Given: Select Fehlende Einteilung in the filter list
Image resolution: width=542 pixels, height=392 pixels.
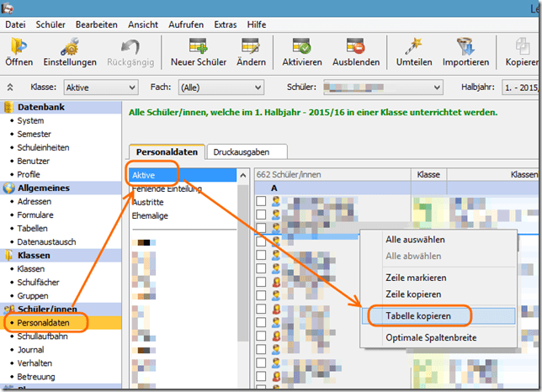Looking at the screenshot, I should point(166,188).
